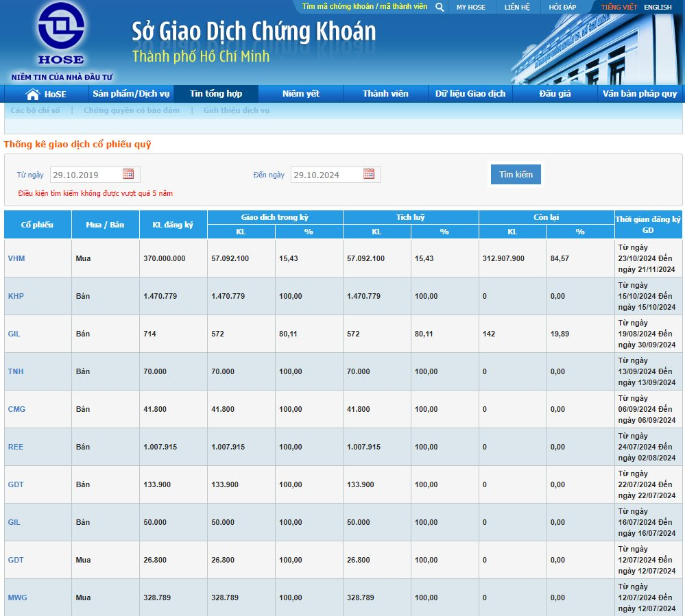Click the HOSE logo emblem
This screenshot has height=616, width=685.
coord(61,26)
